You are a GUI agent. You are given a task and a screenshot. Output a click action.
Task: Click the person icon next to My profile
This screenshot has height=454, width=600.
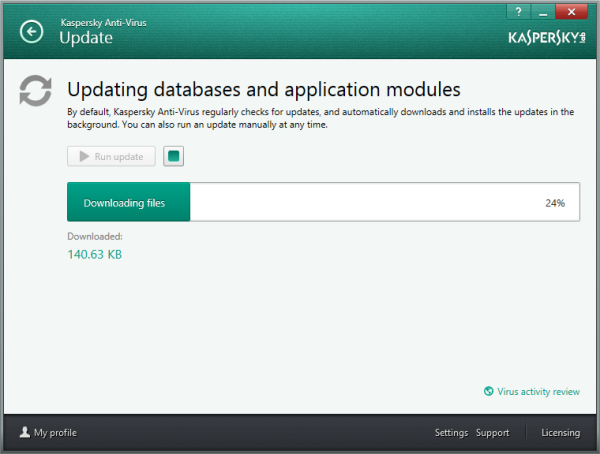coord(24,433)
